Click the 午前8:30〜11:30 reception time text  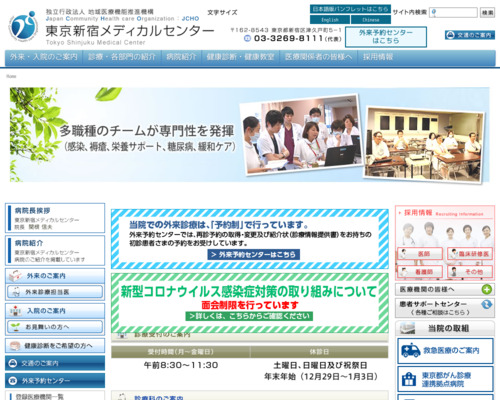pyautogui.click(x=181, y=365)
